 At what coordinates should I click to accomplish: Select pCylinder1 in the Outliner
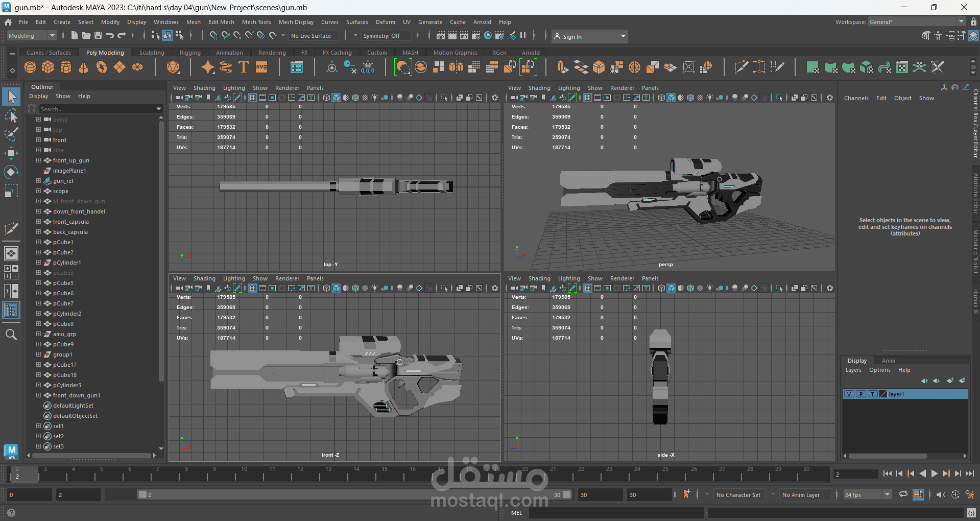click(x=67, y=263)
